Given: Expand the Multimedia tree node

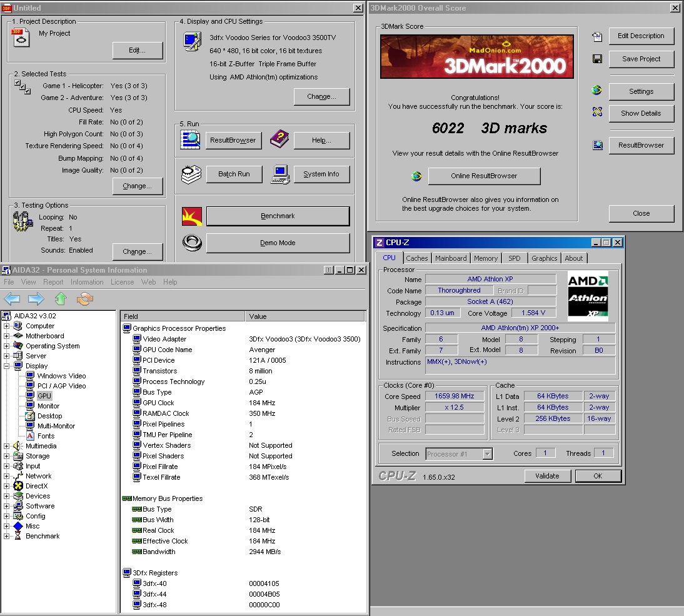Looking at the screenshot, I should click(x=6, y=446).
